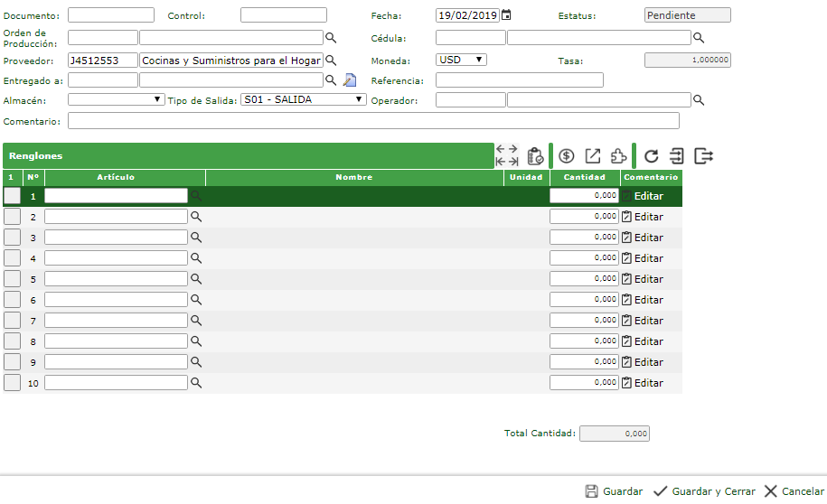Click the clipboard checklist icon in Renglones toolbar
This screenshot has width=827, height=504.
(x=535, y=156)
